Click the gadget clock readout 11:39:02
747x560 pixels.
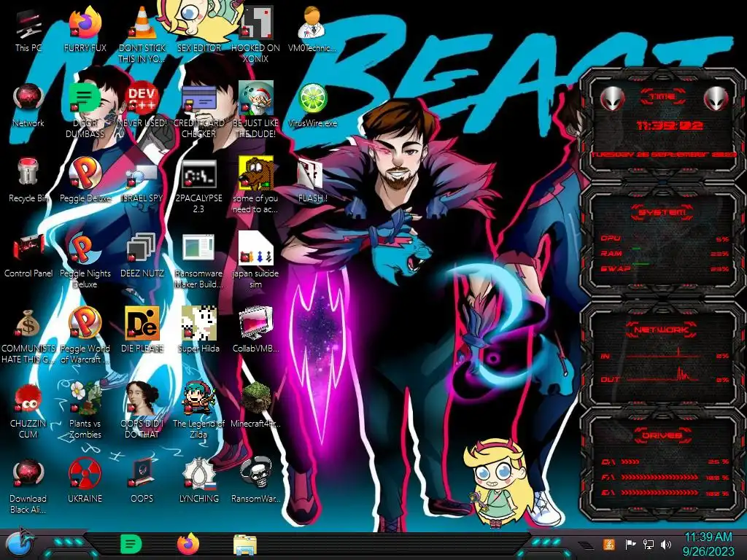coord(670,125)
